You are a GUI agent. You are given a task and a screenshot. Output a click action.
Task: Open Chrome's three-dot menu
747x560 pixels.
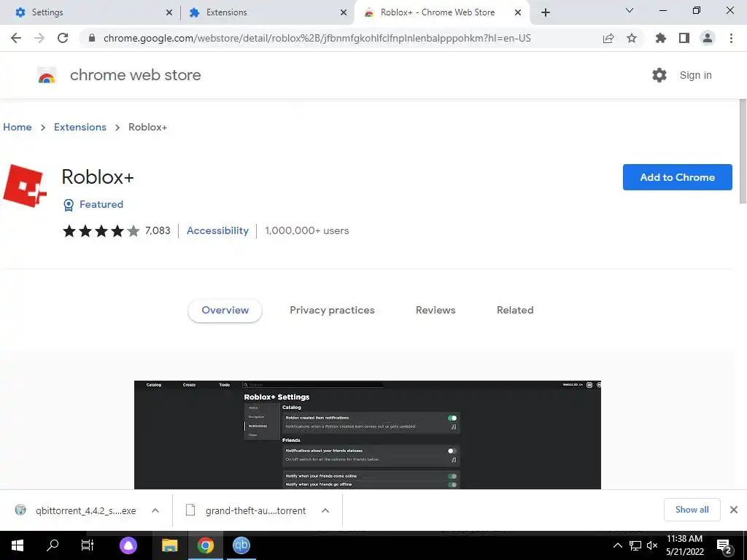click(x=731, y=38)
